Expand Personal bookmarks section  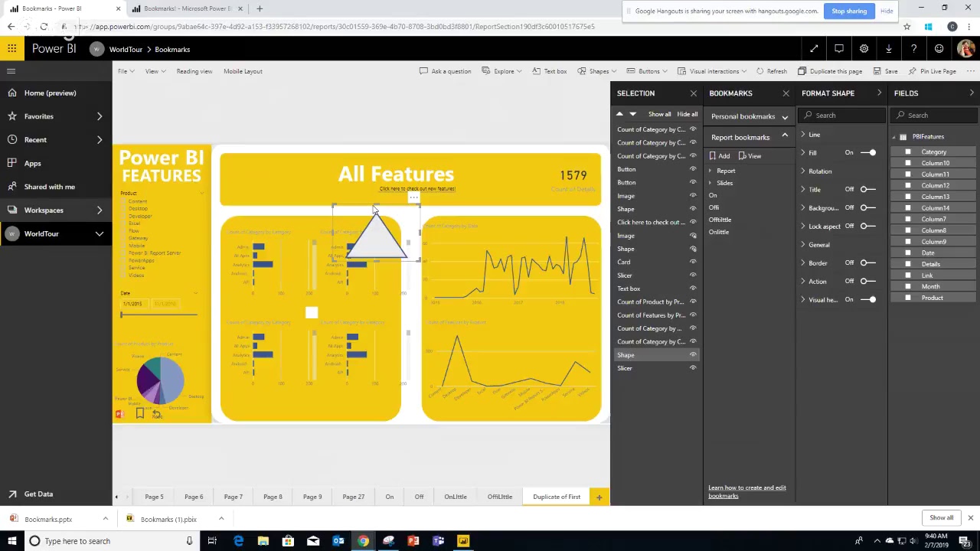coord(785,117)
